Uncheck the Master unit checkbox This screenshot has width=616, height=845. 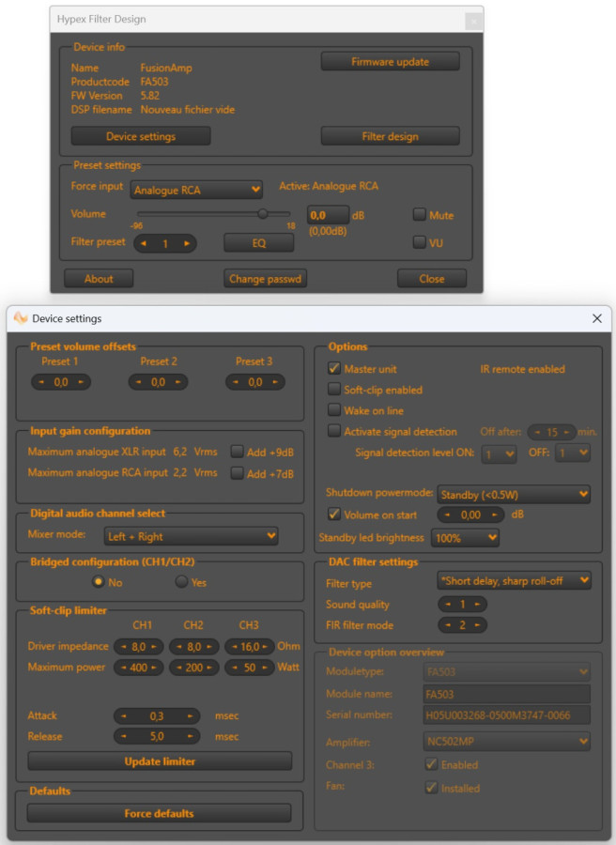click(334, 368)
